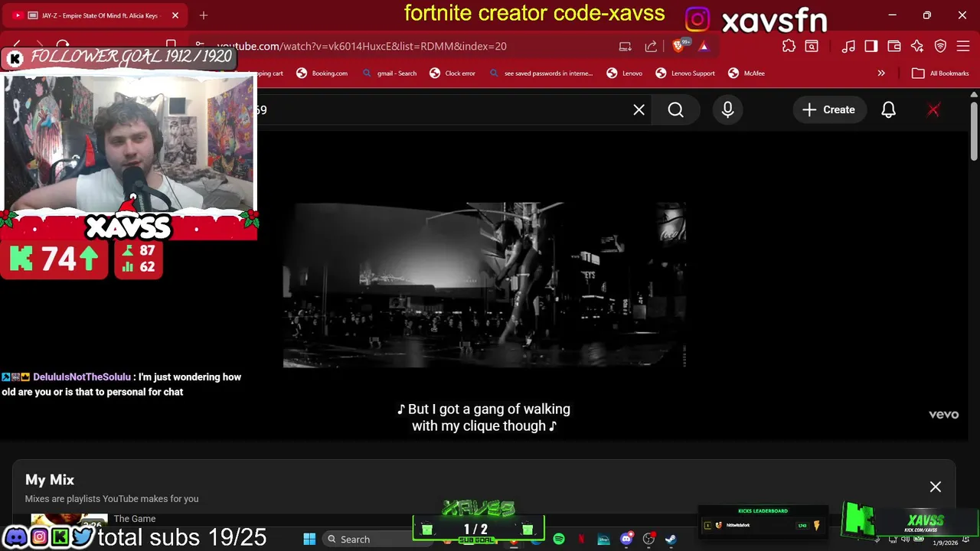Viewport: 980px width, 551px height.
Task: Open the Lenovo Support bookmark
Action: pyautogui.click(x=685, y=73)
